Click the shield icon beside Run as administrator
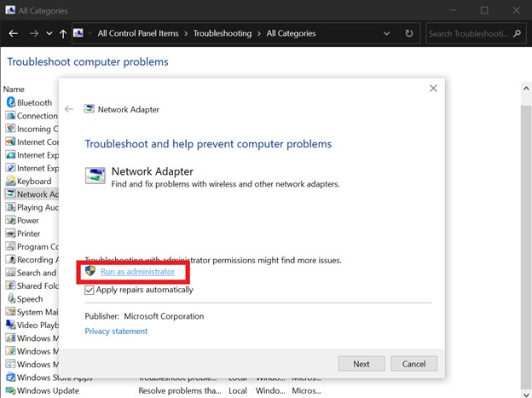Screen dimensions: 532x398 90,271
